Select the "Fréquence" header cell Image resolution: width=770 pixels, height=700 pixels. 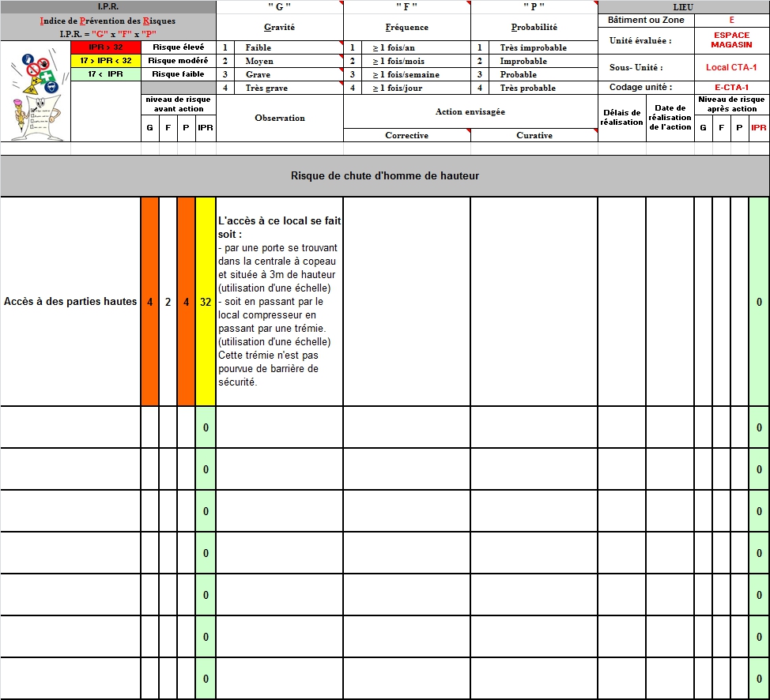pyautogui.click(x=406, y=27)
